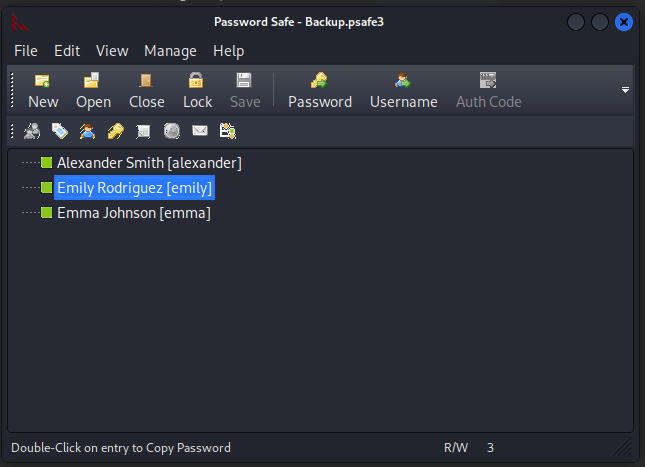This screenshot has width=645, height=467.
Task: Click the Autotype dragbar icon
Action: [x=227, y=131]
